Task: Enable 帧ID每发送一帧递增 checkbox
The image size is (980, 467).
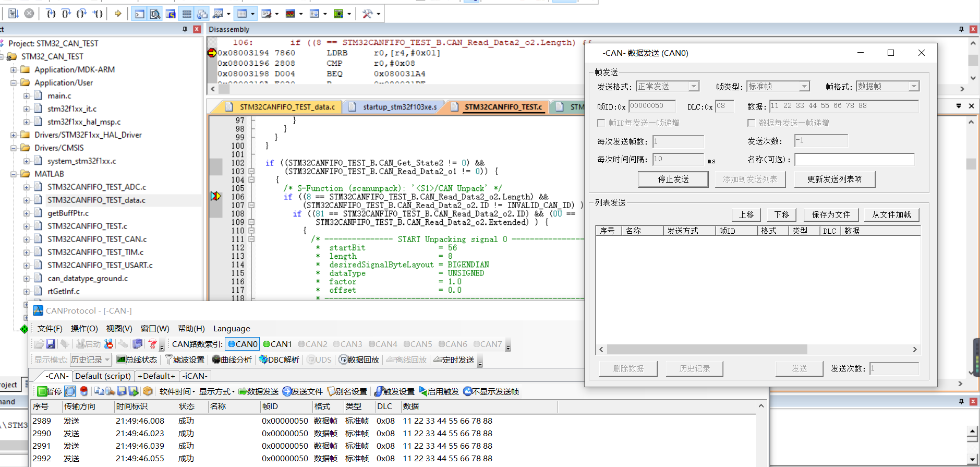Action: click(x=601, y=123)
